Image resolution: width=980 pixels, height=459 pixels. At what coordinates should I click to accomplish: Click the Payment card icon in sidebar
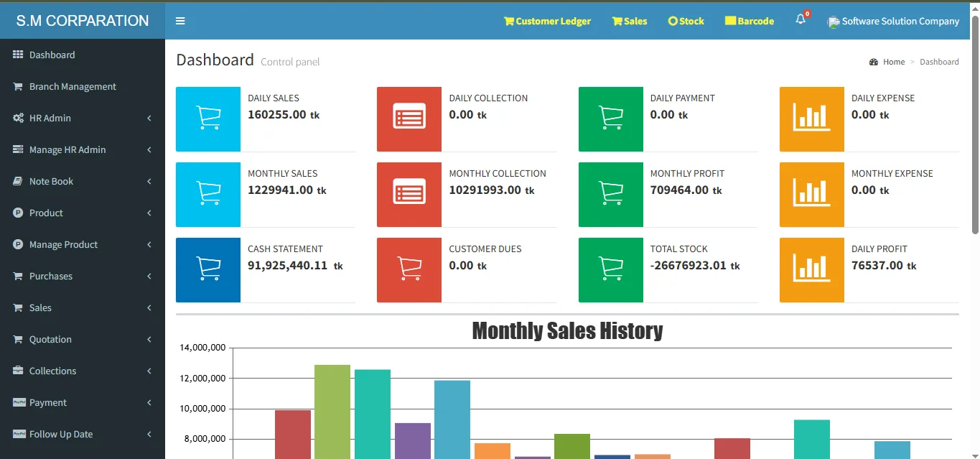pos(19,402)
